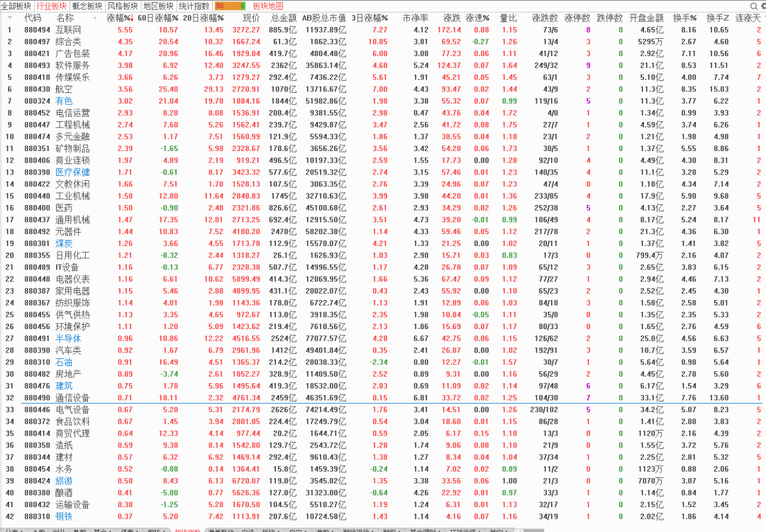Sort by 涨停数 column header

[577, 18]
